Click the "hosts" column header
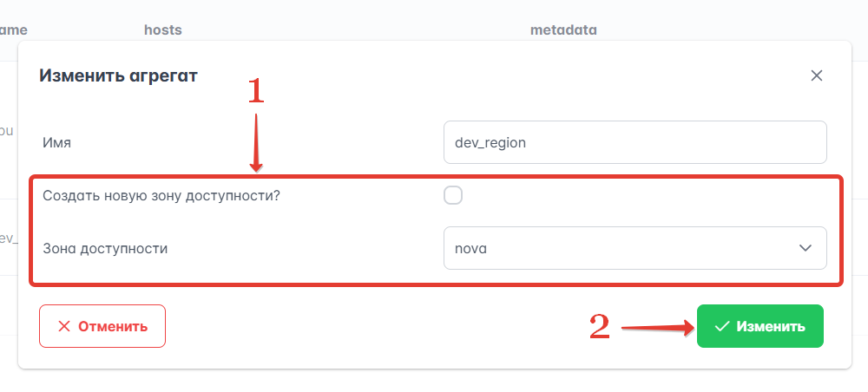The height and width of the screenshot is (392, 868). [x=162, y=30]
